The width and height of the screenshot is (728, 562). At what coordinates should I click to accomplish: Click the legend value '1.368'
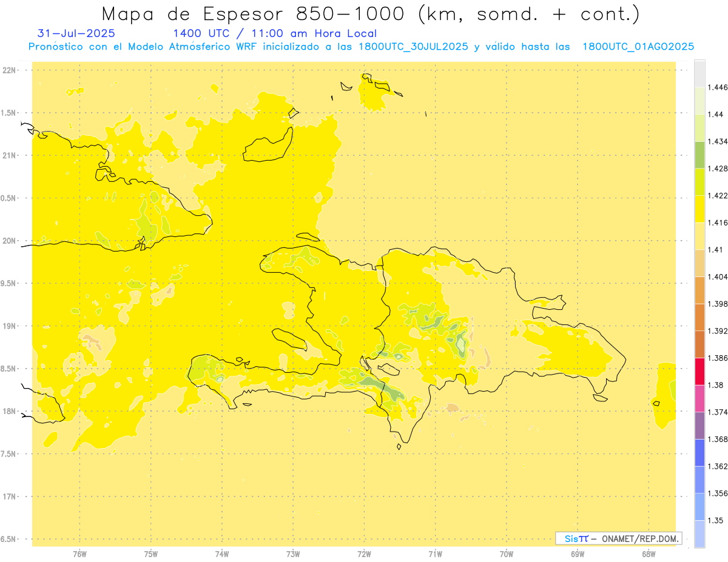tap(718, 439)
